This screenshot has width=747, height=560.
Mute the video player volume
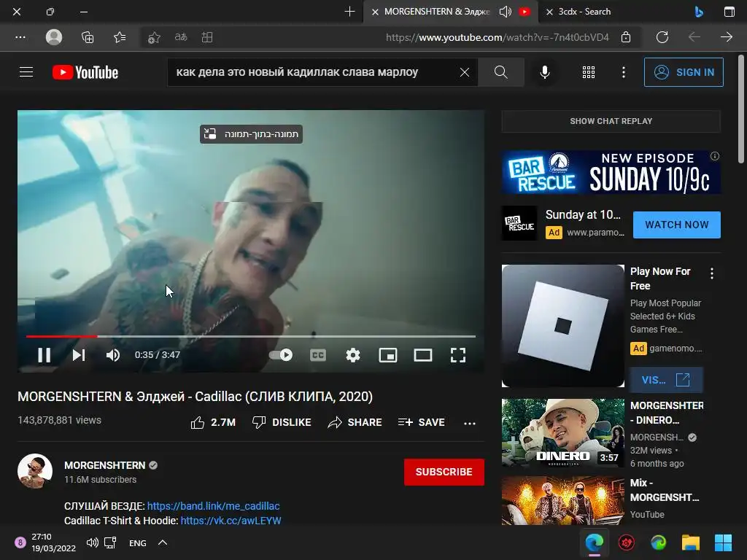113,355
